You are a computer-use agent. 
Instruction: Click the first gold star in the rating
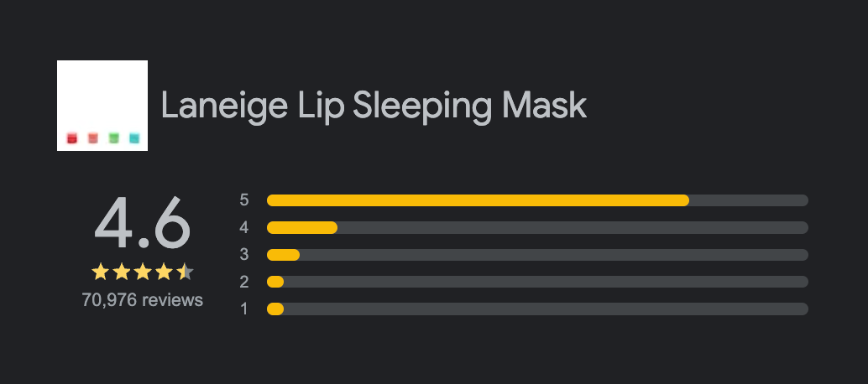(101, 271)
